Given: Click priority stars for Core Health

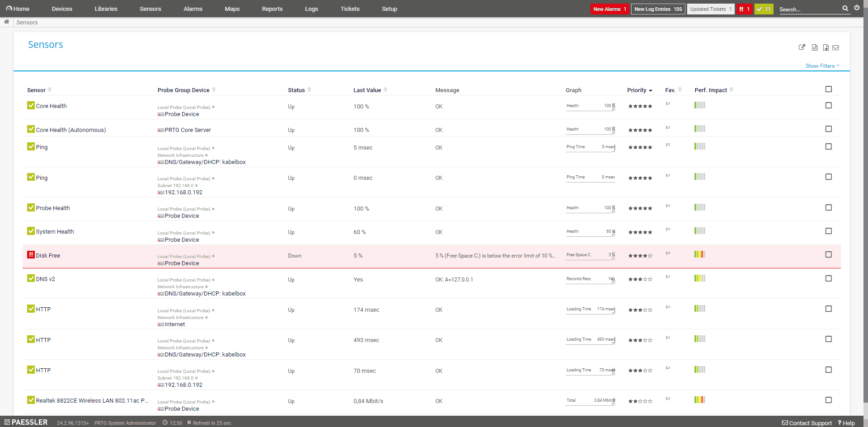Looking at the screenshot, I should (640, 106).
